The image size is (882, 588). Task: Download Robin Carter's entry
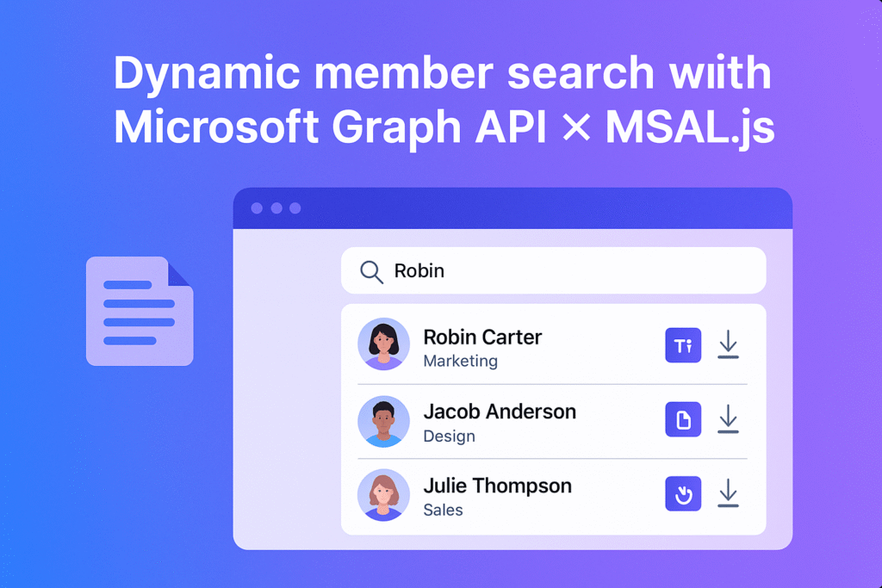click(728, 344)
